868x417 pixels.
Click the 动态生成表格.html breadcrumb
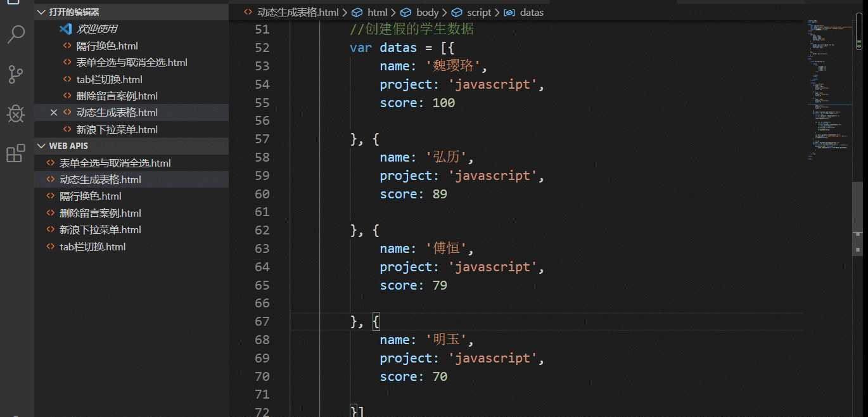coord(298,12)
